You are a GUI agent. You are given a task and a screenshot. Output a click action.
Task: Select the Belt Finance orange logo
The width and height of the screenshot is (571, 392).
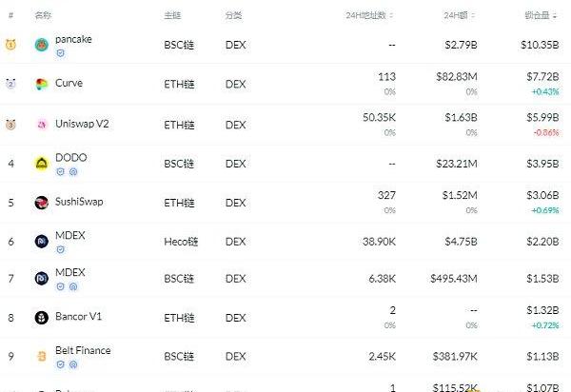(x=42, y=356)
